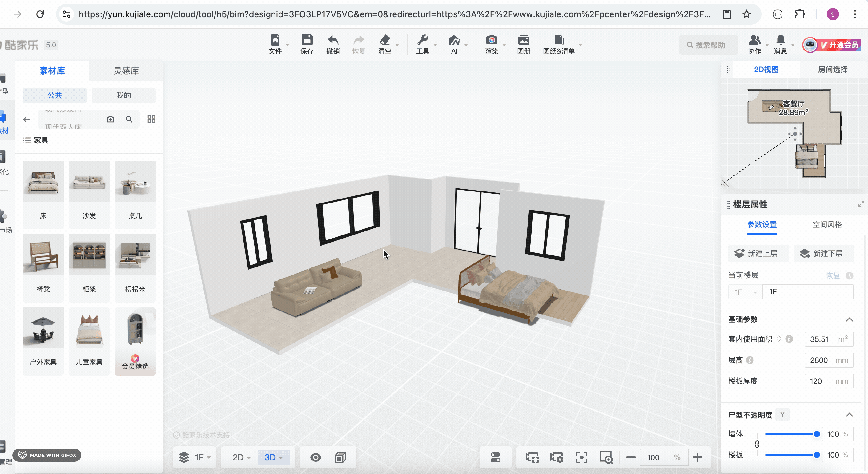Click the grid view icon in library
868x474 pixels.
point(151,119)
